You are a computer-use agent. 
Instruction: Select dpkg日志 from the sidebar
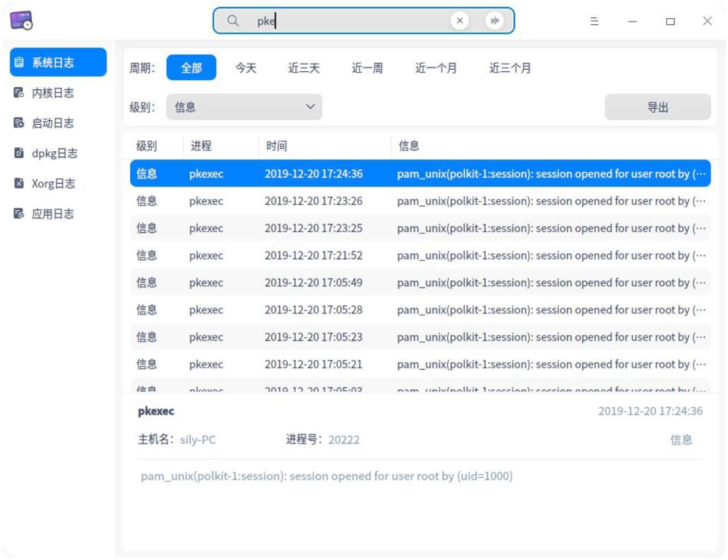pos(58,153)
